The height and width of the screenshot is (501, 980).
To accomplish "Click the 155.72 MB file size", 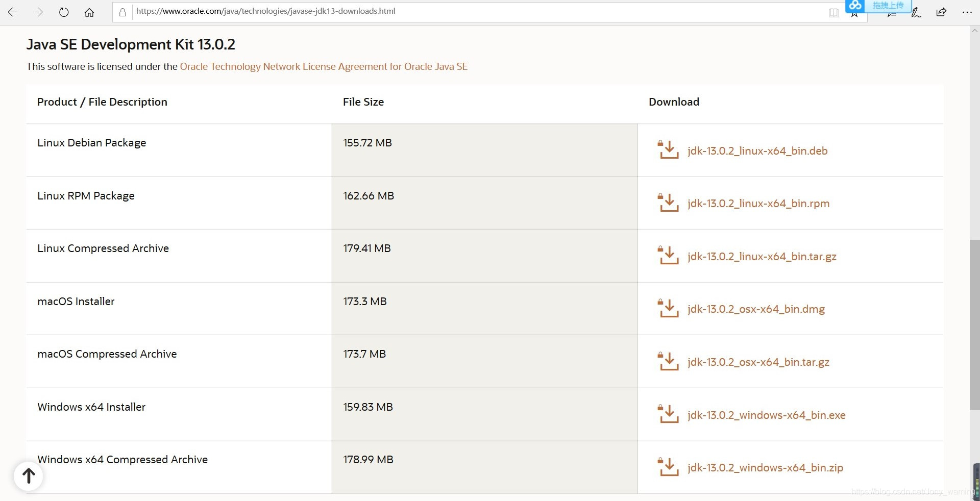I will (367, 143).
